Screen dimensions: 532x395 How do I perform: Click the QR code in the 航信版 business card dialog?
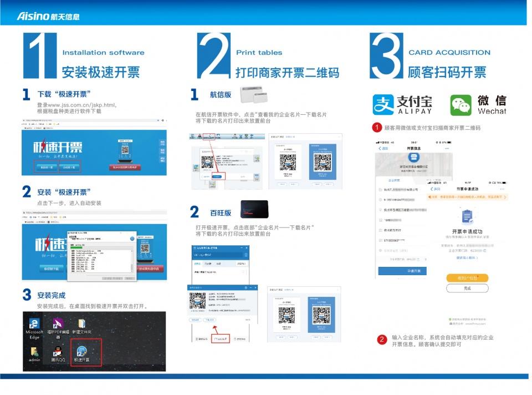208,162
